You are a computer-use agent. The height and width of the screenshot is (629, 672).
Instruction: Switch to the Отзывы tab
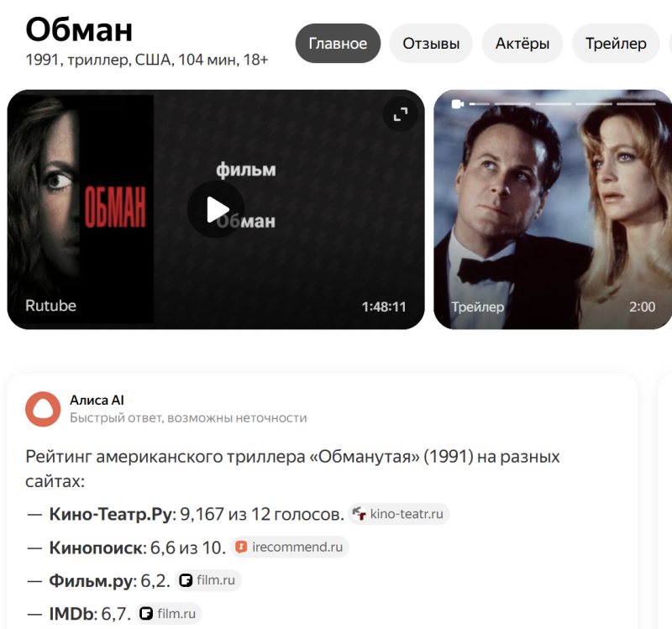[x=431, y=44]
